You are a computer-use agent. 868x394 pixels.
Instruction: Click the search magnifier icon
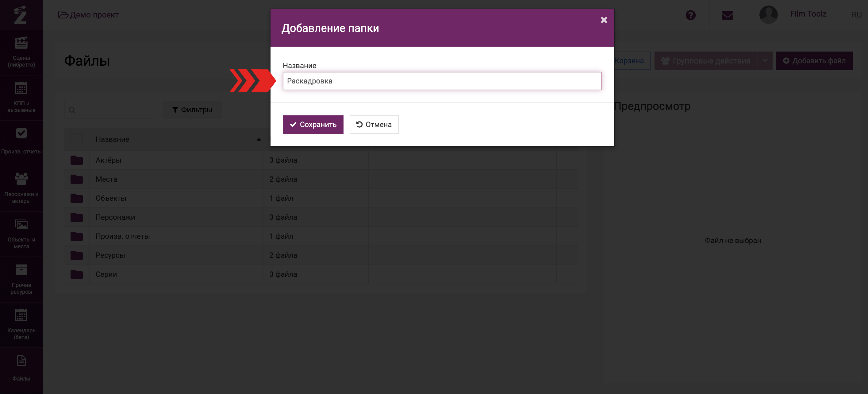(72, 110)
